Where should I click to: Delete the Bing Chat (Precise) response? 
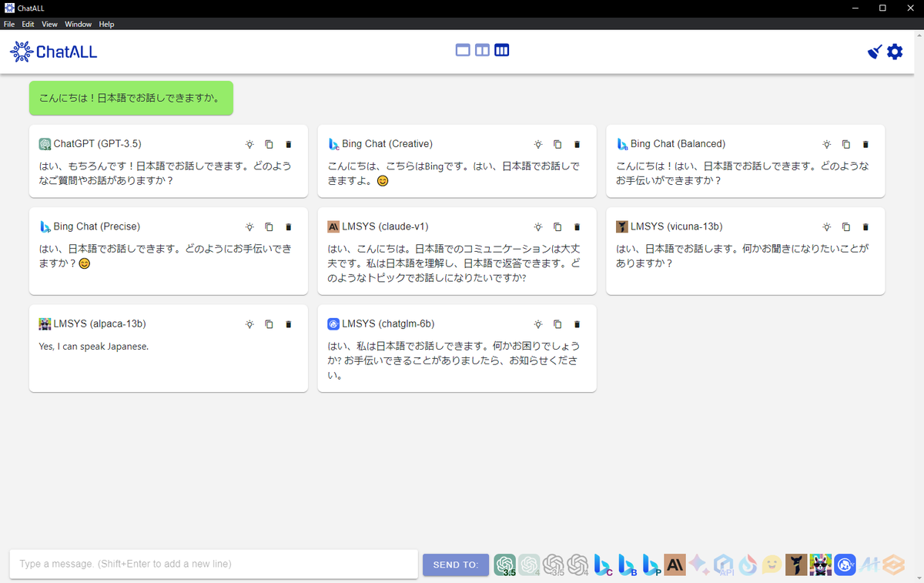(289, 226)
